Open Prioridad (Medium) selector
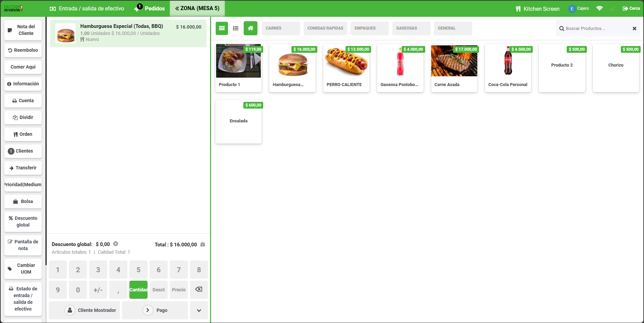This screenshot has width=644, height=323. 23,185
